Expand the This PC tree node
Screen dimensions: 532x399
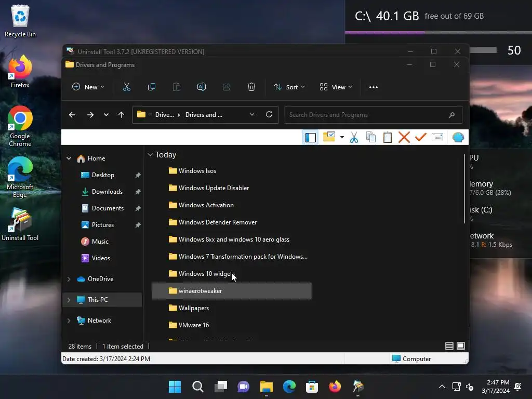(x=69, y=300)
